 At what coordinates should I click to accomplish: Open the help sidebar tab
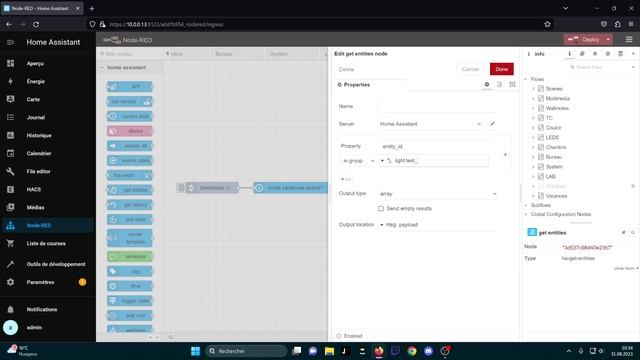pos(582,54)
